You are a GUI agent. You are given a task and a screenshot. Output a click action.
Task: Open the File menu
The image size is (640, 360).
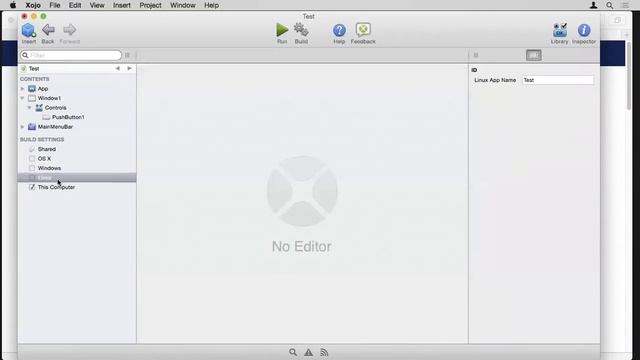[55, 5]
